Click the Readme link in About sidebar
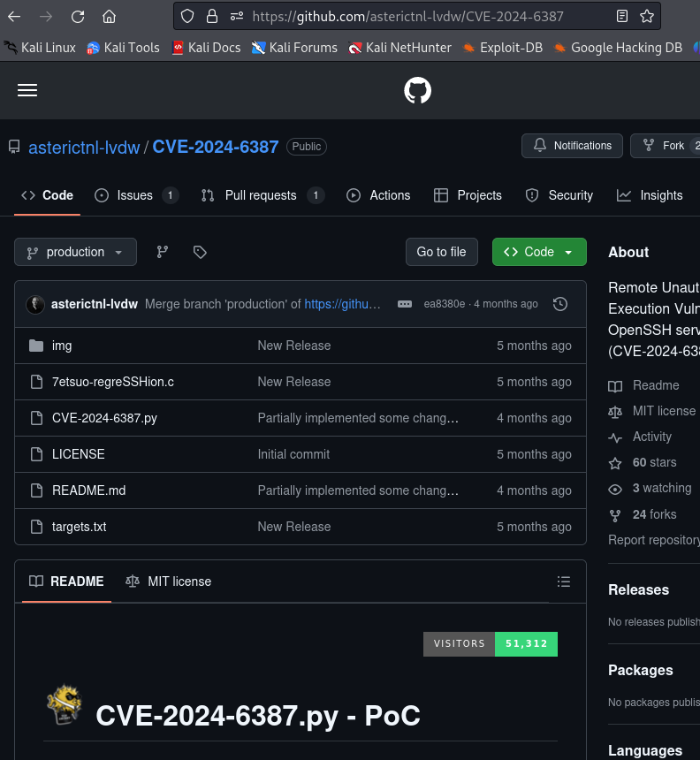Viewport: 700px width, 760px height. 656,385
